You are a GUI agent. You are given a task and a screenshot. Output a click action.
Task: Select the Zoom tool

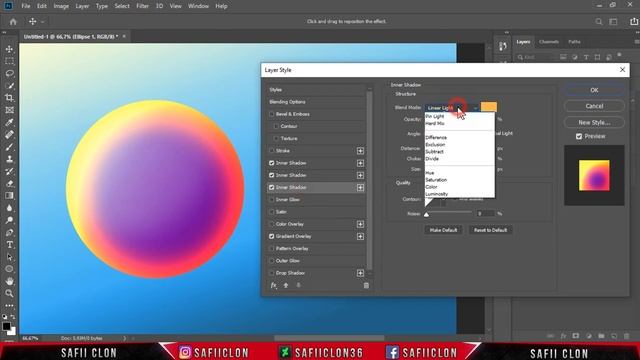coord(9,293)
